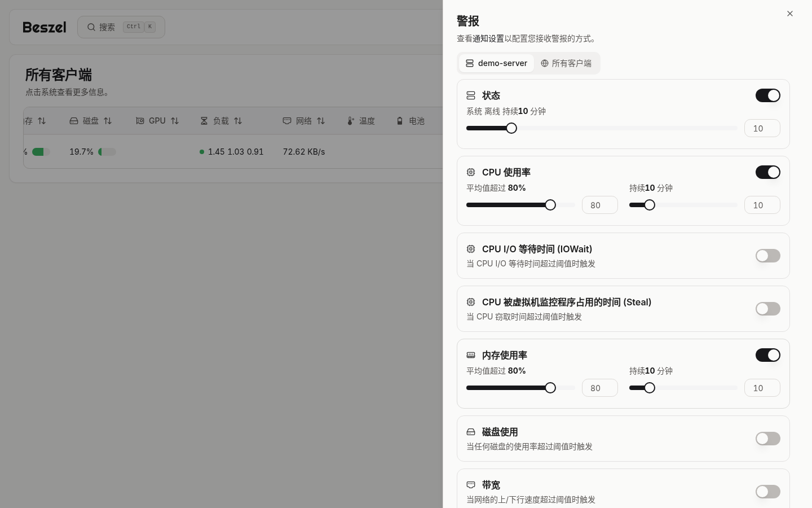Enable the CPU I/O 等待时间 (IOWait) toggle

coord(768,256)
